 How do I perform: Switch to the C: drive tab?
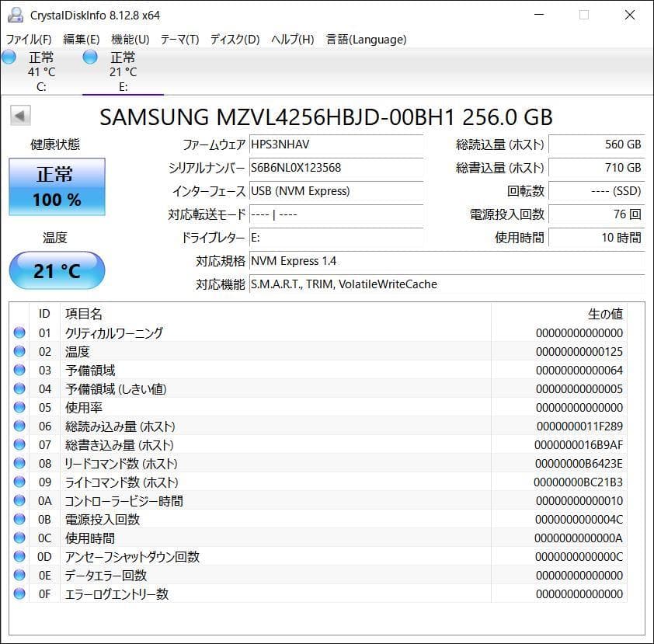40,70
